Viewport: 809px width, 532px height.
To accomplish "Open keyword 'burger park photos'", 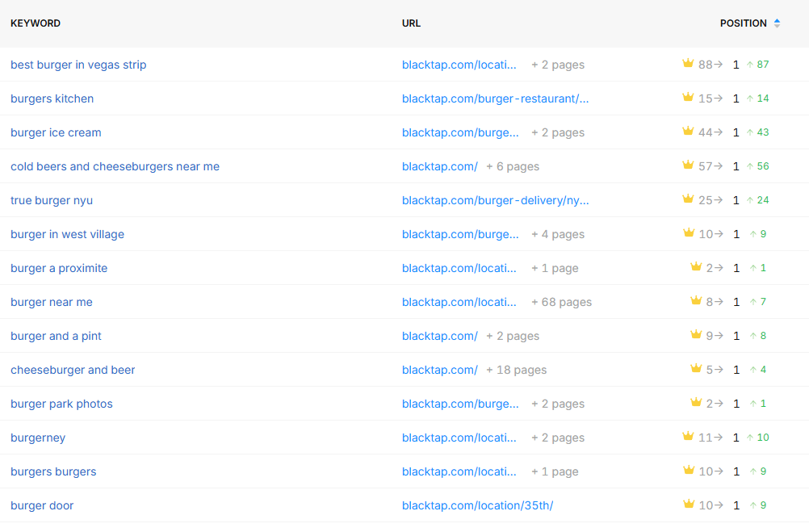I will point(61,404).
